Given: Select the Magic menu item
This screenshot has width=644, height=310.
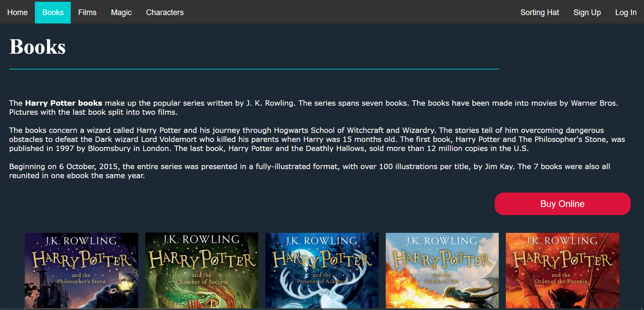Looking at the screenshot, I should click(x=121, y=12).
